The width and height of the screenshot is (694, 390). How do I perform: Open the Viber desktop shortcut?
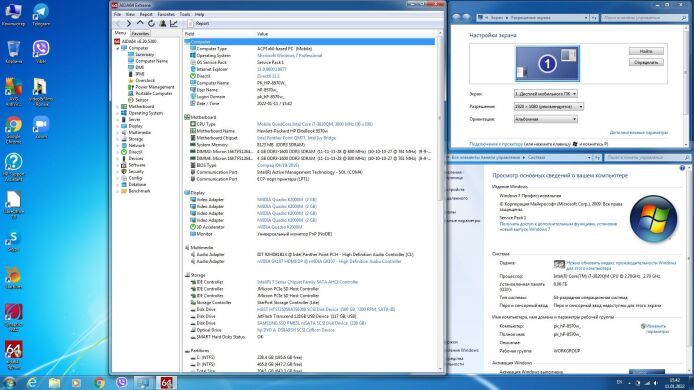pyautogui.click(x=41, y=52)
